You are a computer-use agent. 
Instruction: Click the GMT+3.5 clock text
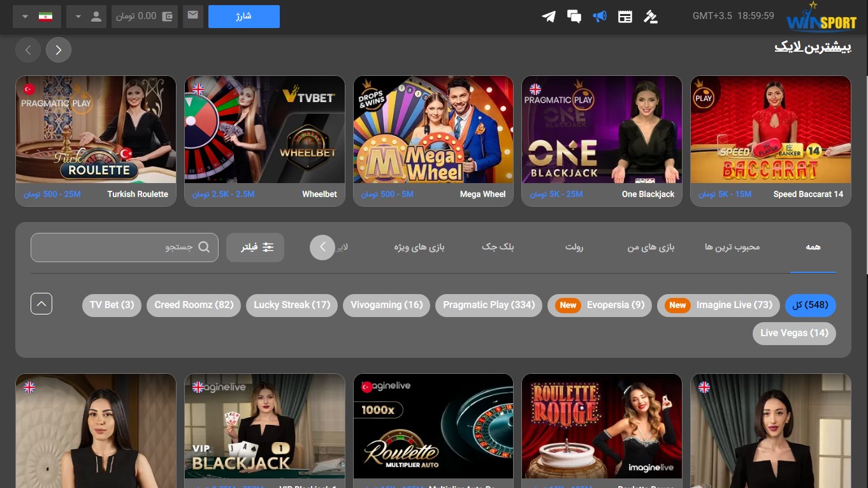pos(734,16)
